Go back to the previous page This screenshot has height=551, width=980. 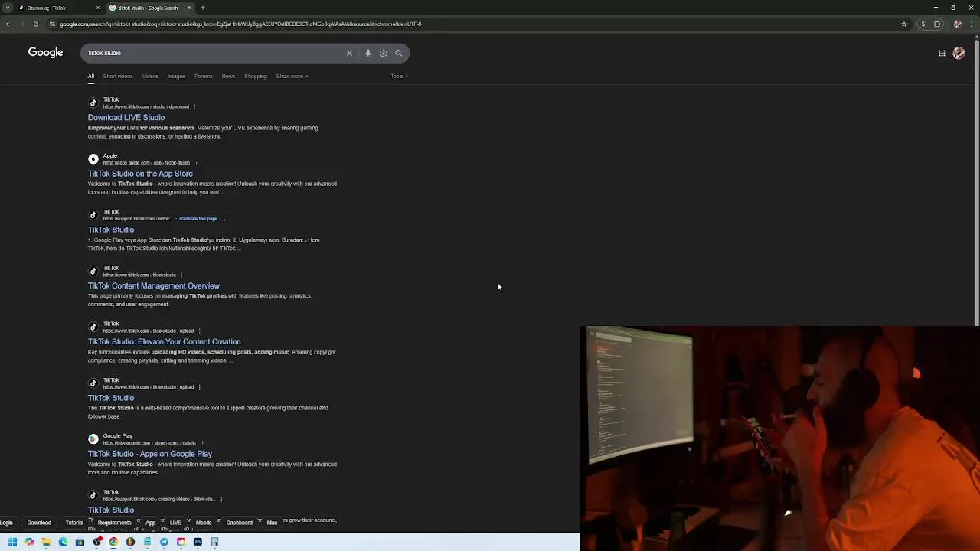click(x=8, y=24)
